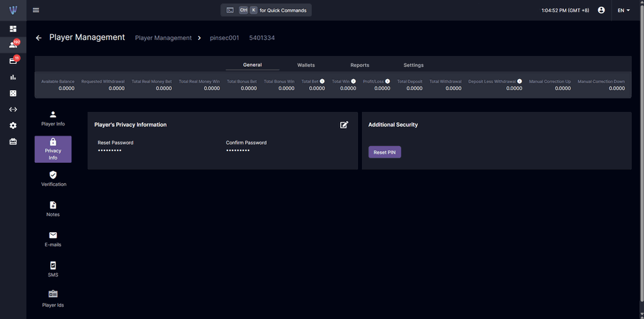Screen dimensions: 644x319
Task: Click the Total Deposit value
Action: point(414,88)
